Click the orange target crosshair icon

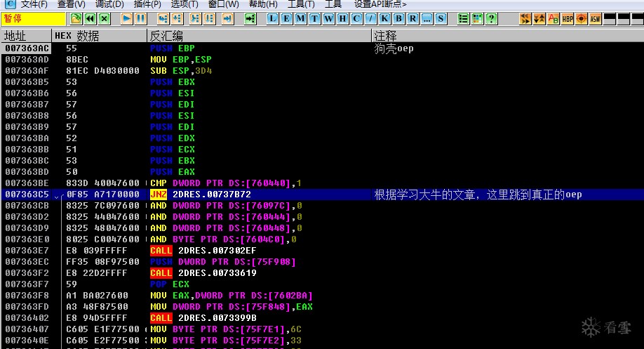coord(581,18)
